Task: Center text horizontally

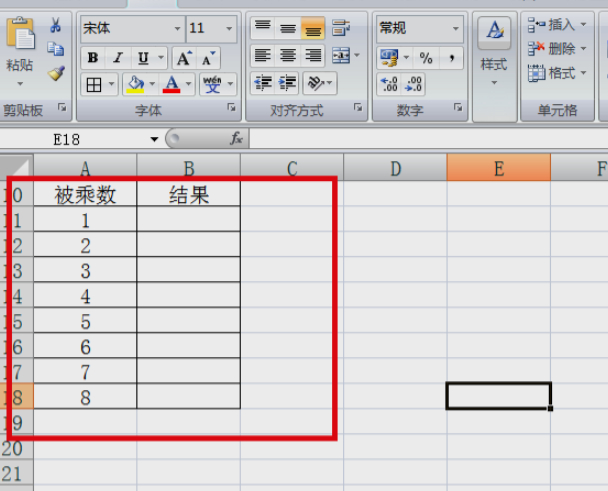Action: click(287, 55)
